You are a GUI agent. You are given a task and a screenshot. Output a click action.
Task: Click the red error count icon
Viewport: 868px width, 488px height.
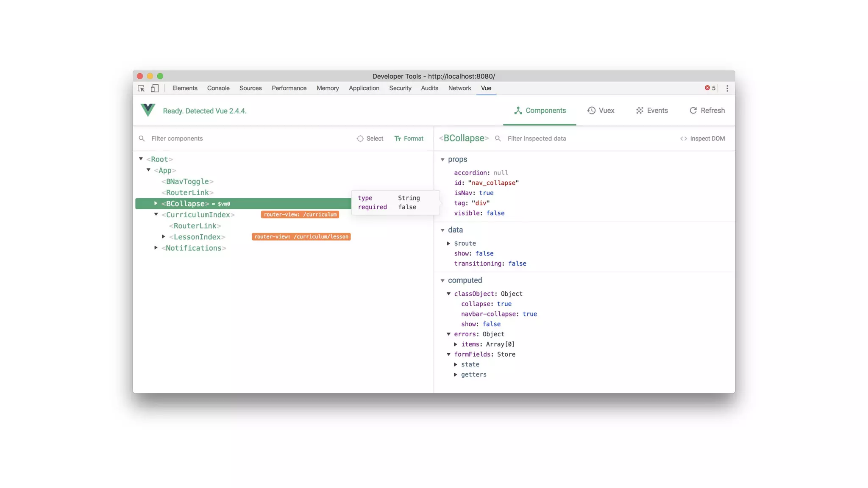[707, 88]
